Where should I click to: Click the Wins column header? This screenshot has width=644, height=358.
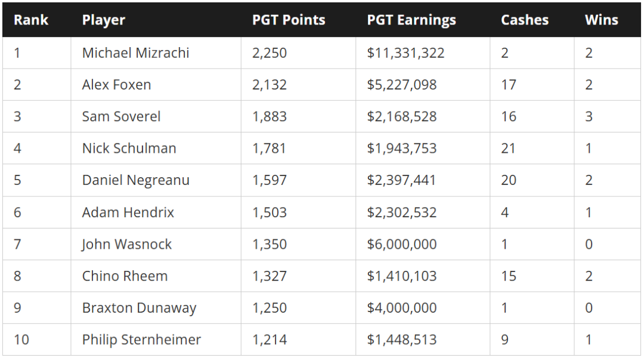point(601,20)
